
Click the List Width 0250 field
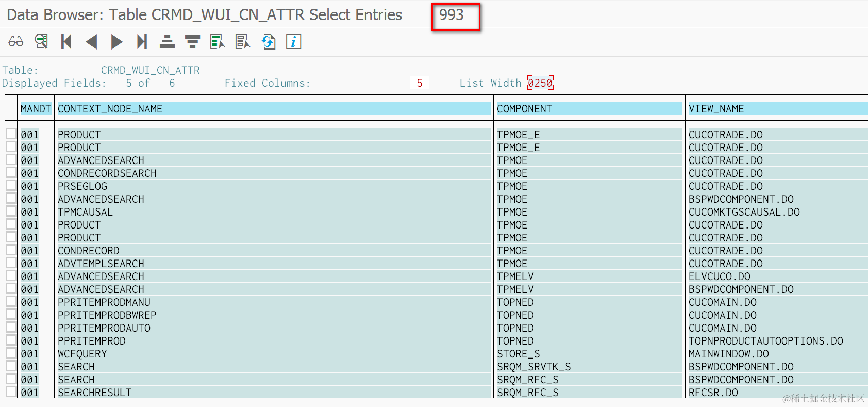point(540,83)
